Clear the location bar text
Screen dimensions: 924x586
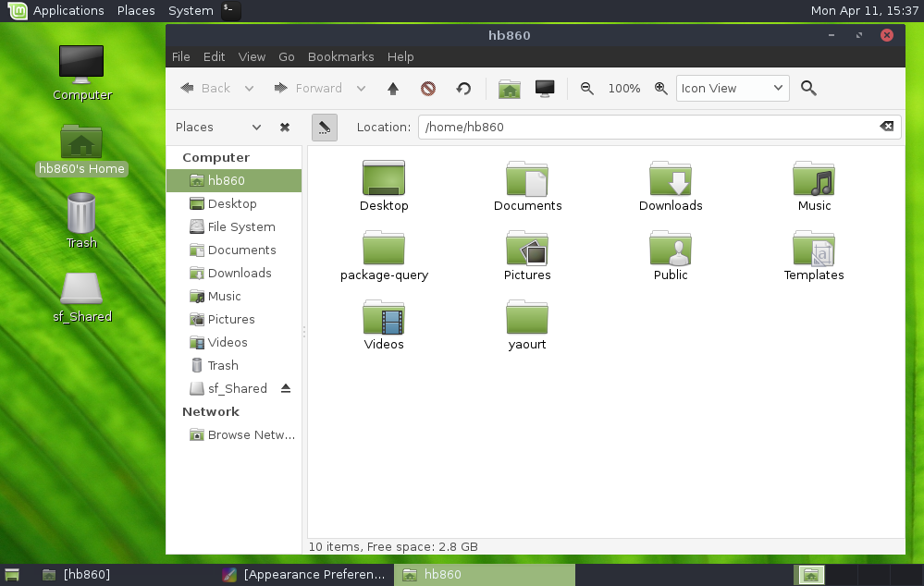887,127
